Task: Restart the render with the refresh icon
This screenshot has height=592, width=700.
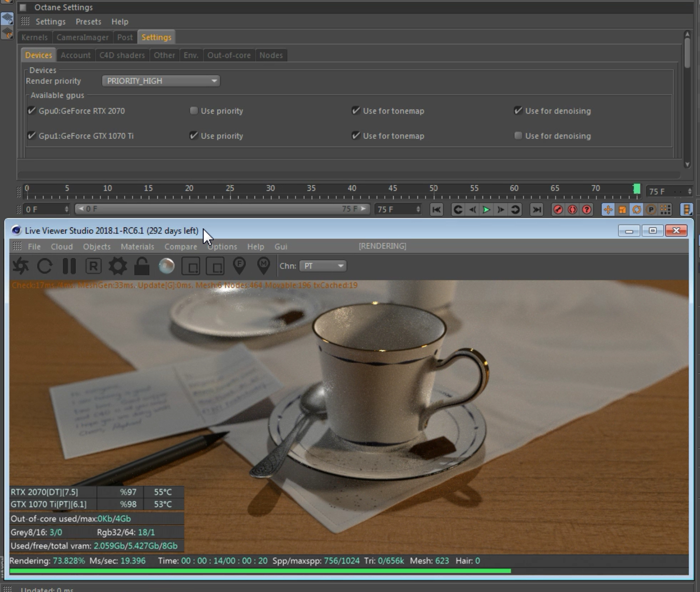Action: point(44,266)
